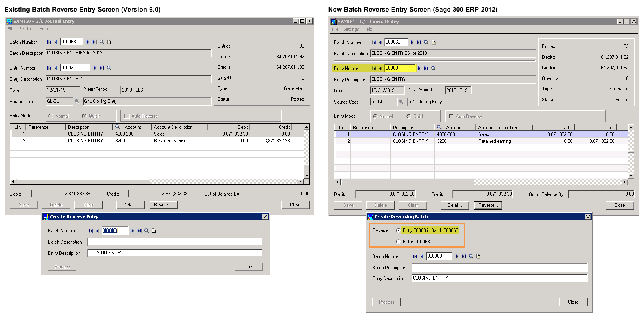Select Quick entry mode in SAMI60 window

point(84,116)
